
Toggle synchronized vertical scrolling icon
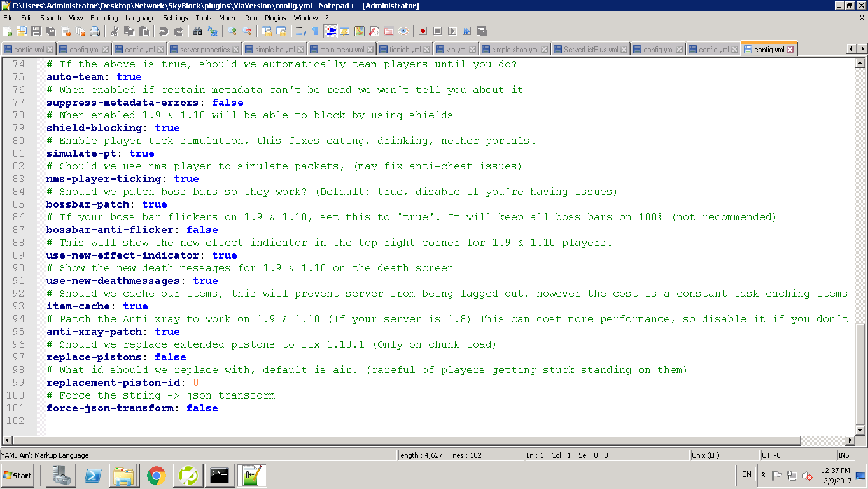[267, 31]
